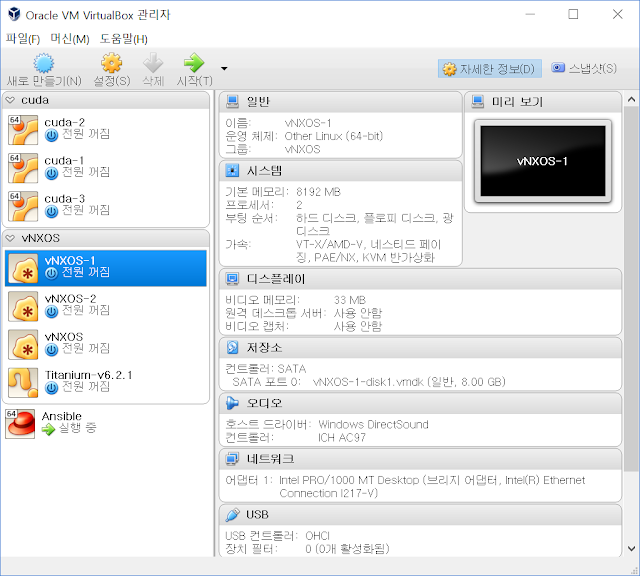This screenshot has width=640, height=576.
Task: Open Storage (저장소) header link
Action: pyautogui.click(x=264, y=348)
